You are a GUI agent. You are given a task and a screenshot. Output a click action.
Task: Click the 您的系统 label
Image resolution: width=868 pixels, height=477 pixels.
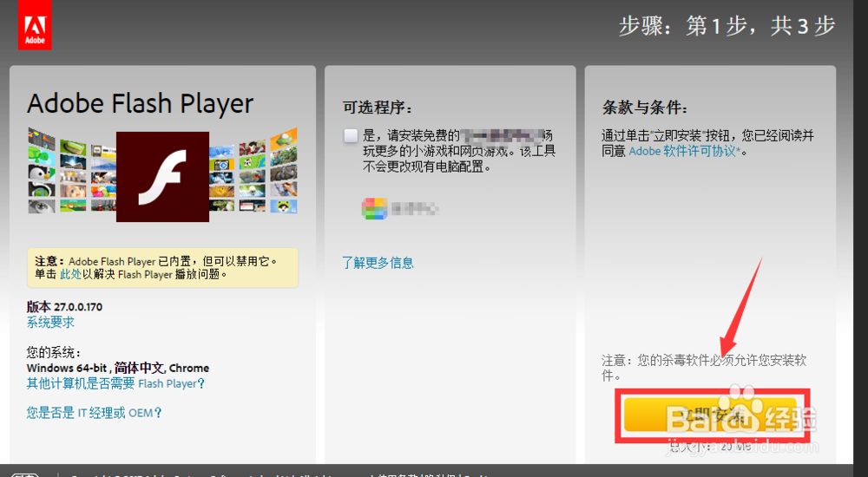[54, 352]
